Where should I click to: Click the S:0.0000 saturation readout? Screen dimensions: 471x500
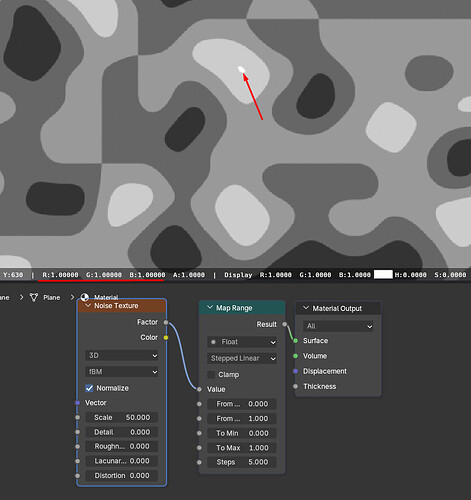450,275
